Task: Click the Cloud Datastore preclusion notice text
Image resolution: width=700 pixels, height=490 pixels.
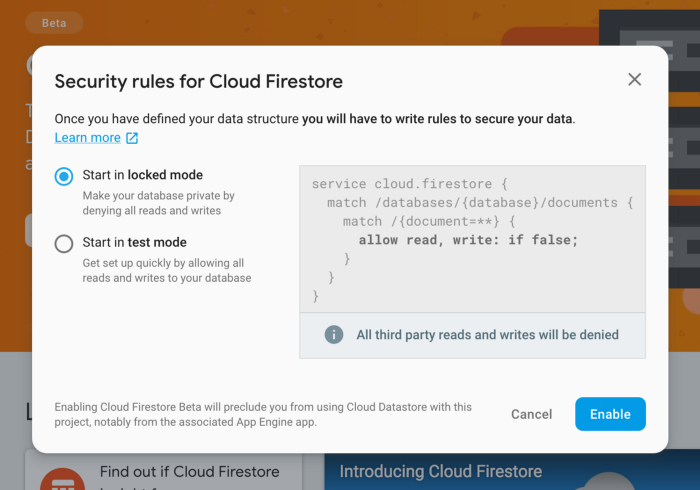Action: click(263, 414)
